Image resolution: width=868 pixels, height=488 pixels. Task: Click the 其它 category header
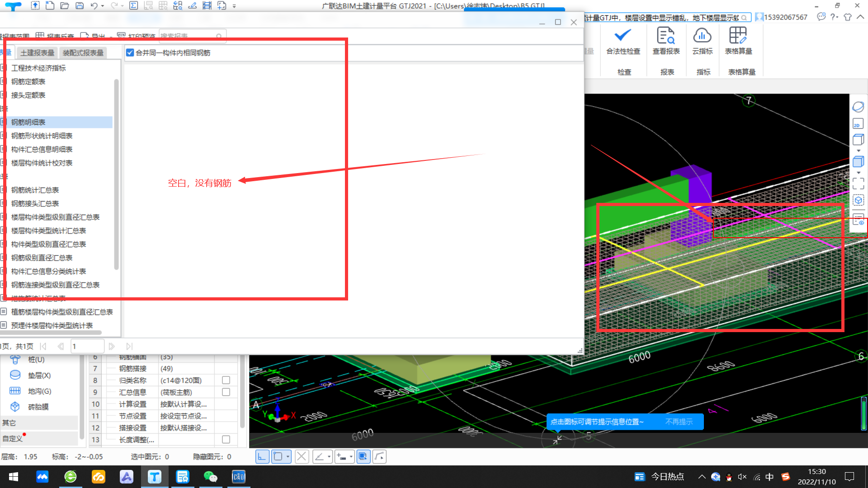(39, 423)
